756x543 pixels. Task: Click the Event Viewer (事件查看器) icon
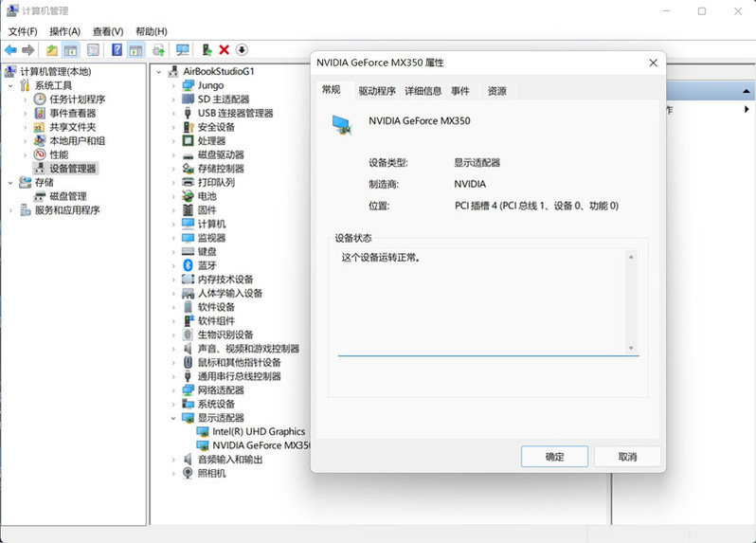40,113
